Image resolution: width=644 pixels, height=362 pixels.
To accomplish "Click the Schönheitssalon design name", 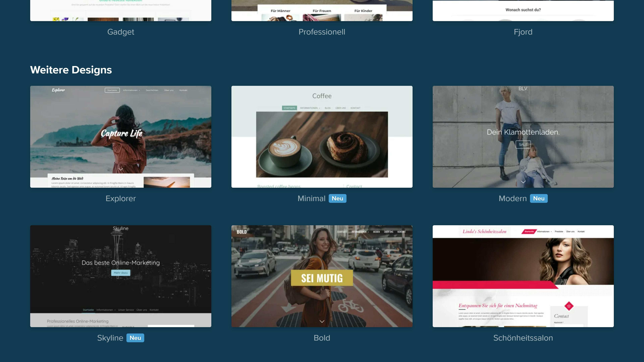I will coord(523,338).
